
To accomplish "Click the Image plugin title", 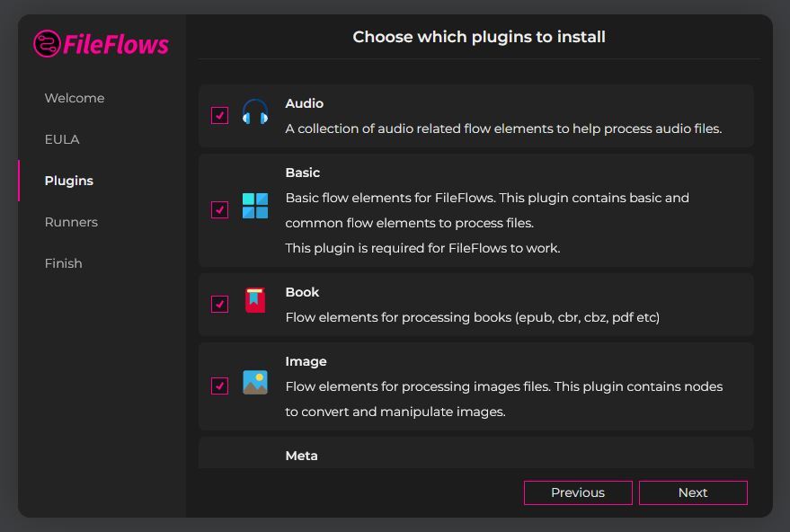I will (x=306, y=361).
